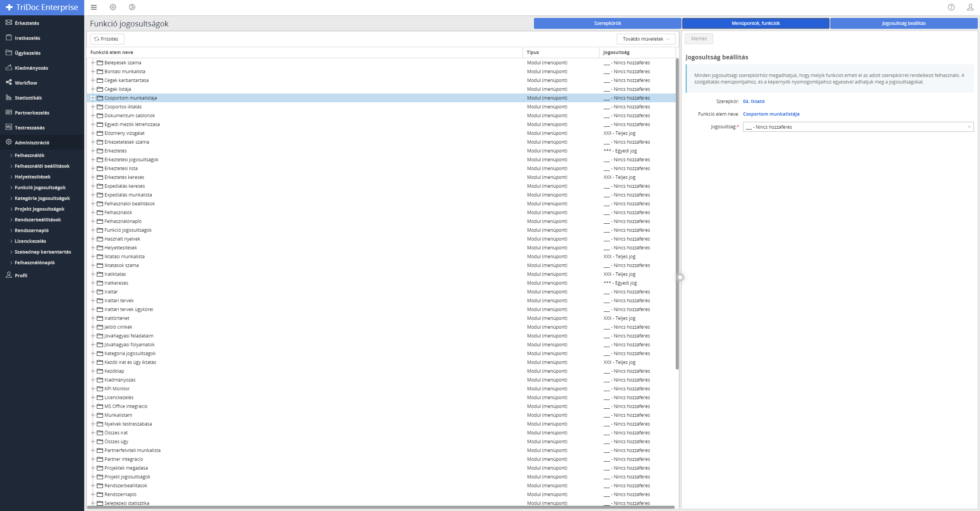Image resolution: width=980 pixels, height=511 pixels.
Task: Open the Jogosultság dropdown combo box
Action: (x=858, y=127)
